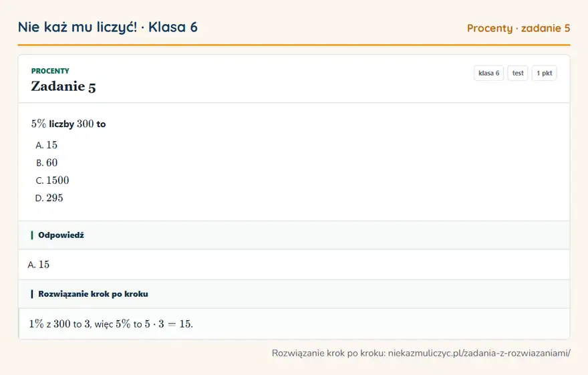Click the green 'PROCENTY' category label
The height and width of the screenshot is (375, 588).
(x=50, y=71)
